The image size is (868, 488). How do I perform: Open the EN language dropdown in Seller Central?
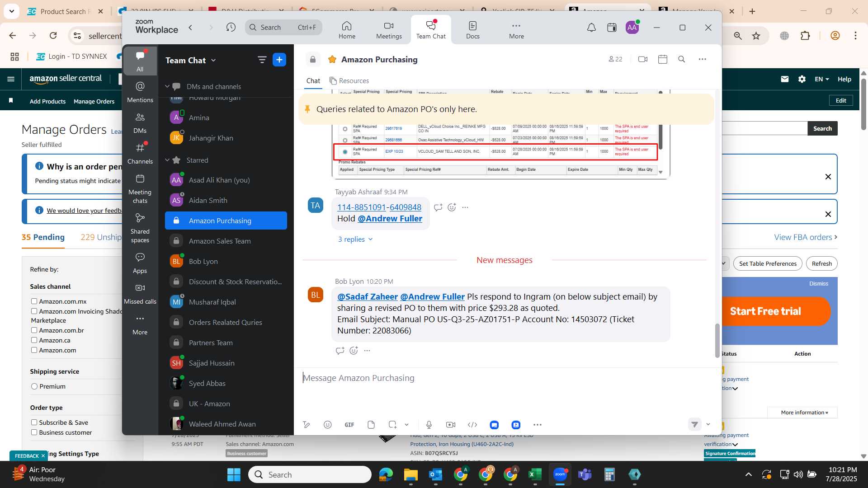point(821,79)
